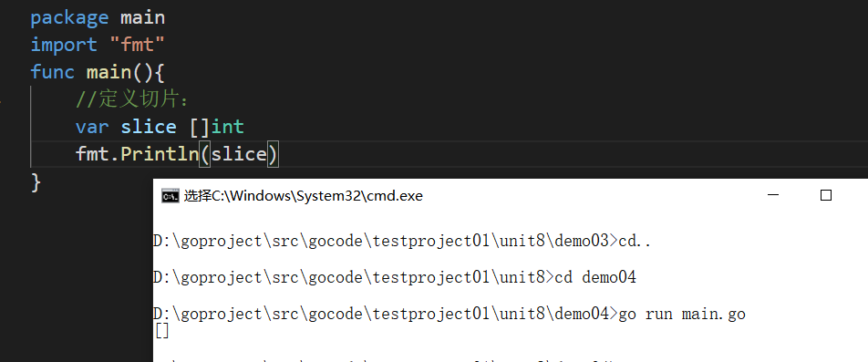Click the cmd.exe window title text
This screenshot has width=868, height=362.
(x=304, y=195)
